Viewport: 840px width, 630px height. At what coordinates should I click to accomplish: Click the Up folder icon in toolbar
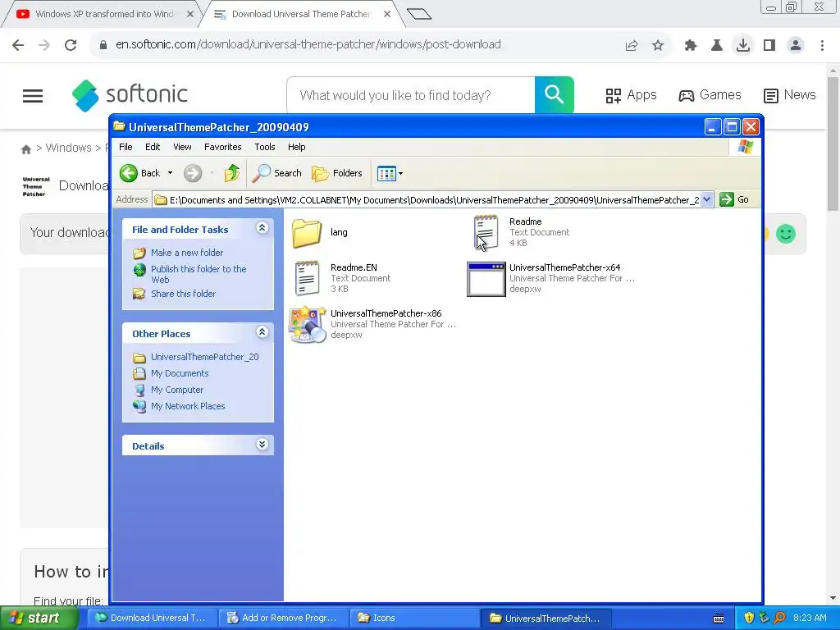pos(232,173)
